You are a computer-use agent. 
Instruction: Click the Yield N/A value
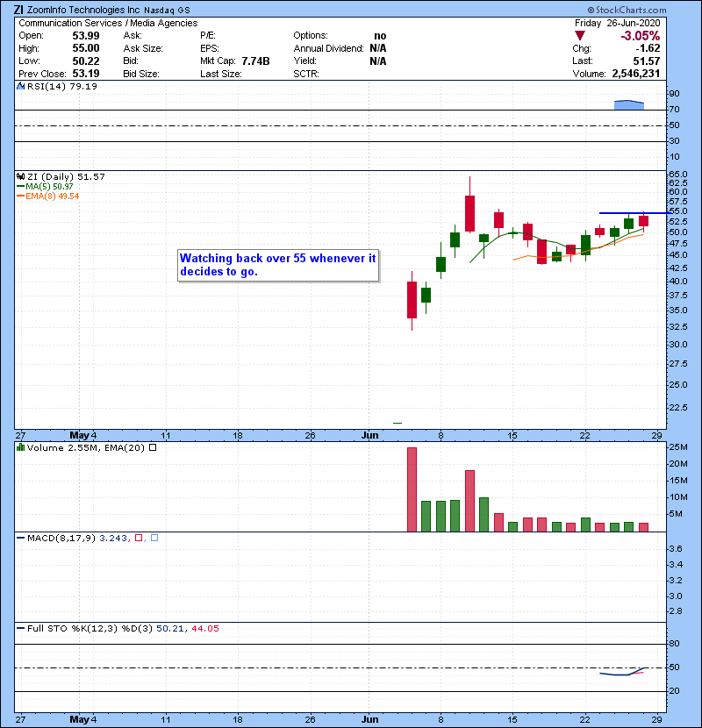(378, 61)
